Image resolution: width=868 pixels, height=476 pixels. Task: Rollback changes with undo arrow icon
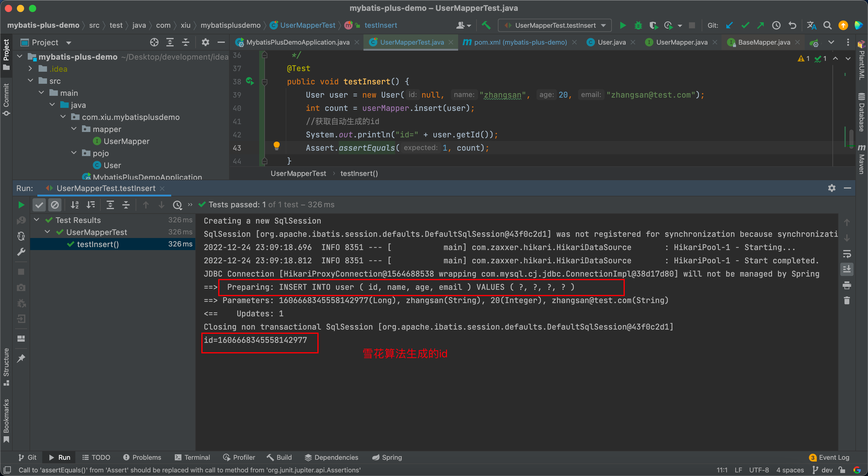[x=793, y=25]
